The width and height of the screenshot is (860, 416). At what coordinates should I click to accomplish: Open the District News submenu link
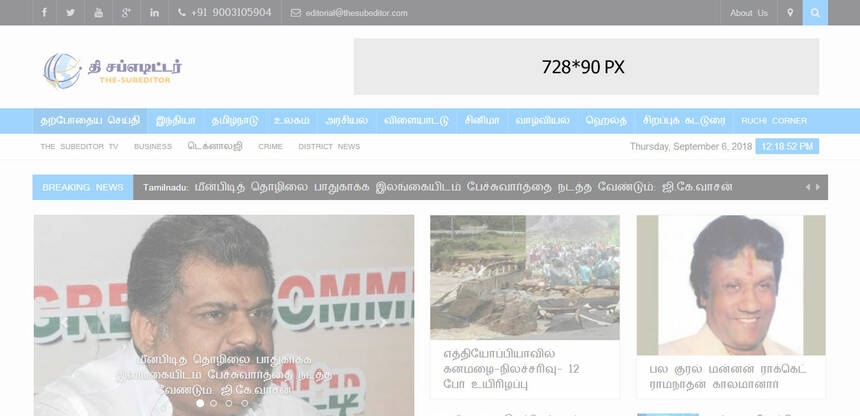click(x=329, y=146)
